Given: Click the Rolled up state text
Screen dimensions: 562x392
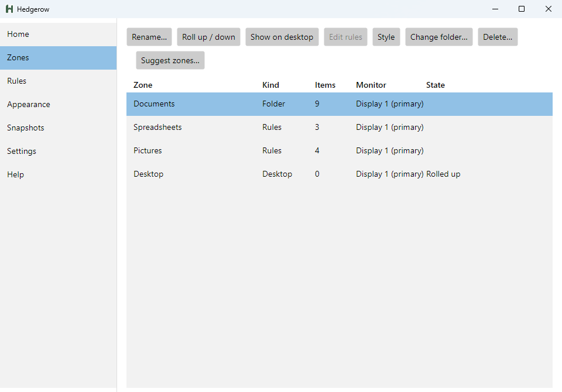Looking at the screenshot, I should click(443, 174).
